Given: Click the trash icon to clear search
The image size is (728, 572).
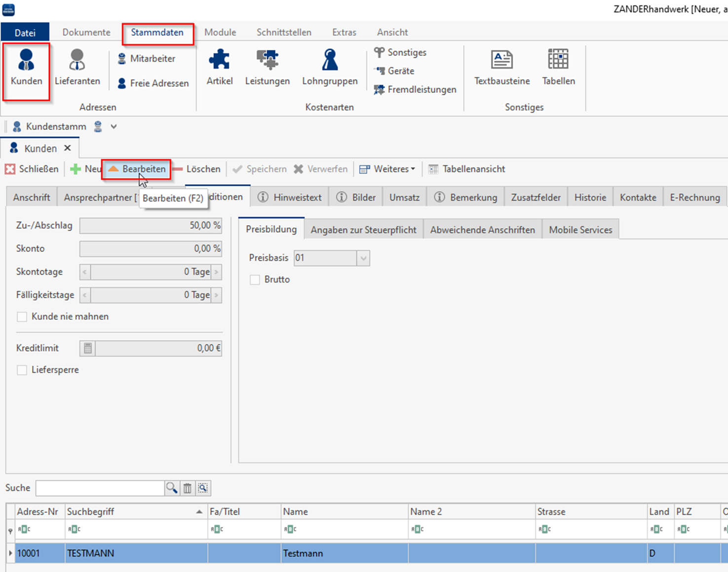Looking at the screenshot, I should pos(188,488).
